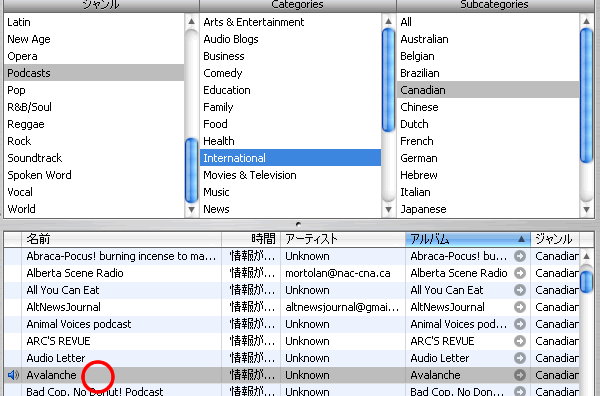Click the Subcategories list scroll down arrow
The width and height of the screenshot is (600, 396).
click(x=586, y=210)
